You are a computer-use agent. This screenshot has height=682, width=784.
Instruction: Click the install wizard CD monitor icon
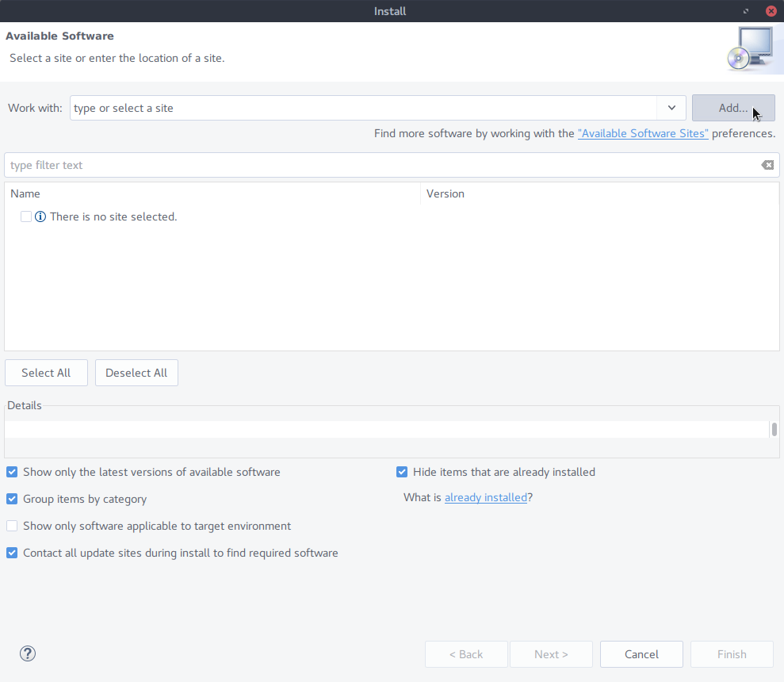(750, 50)
